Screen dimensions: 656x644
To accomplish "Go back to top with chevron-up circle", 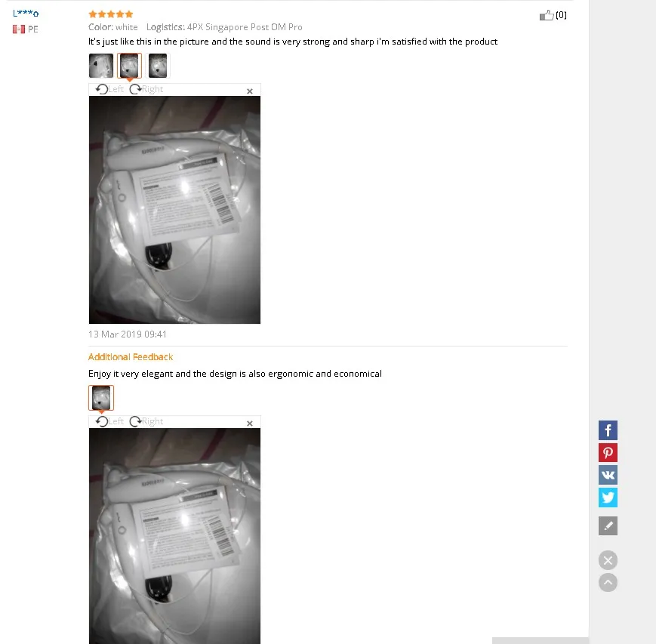I will point(608,583).
